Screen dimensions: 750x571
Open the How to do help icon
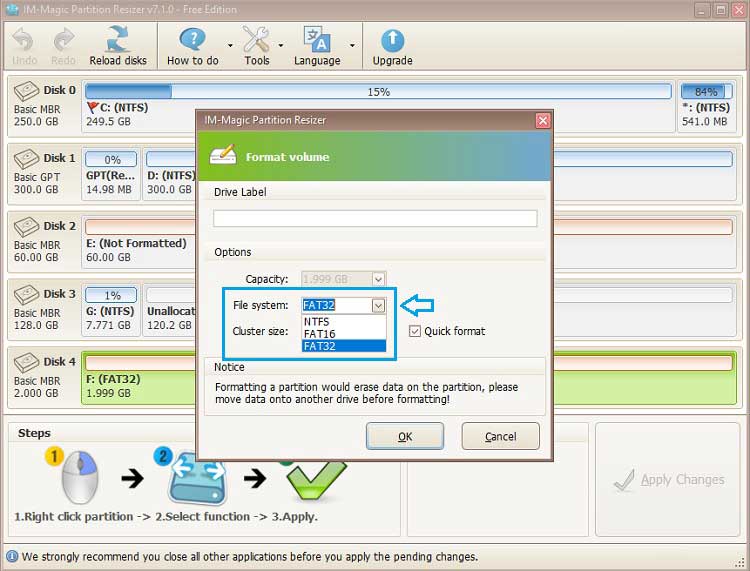[192, 39]
